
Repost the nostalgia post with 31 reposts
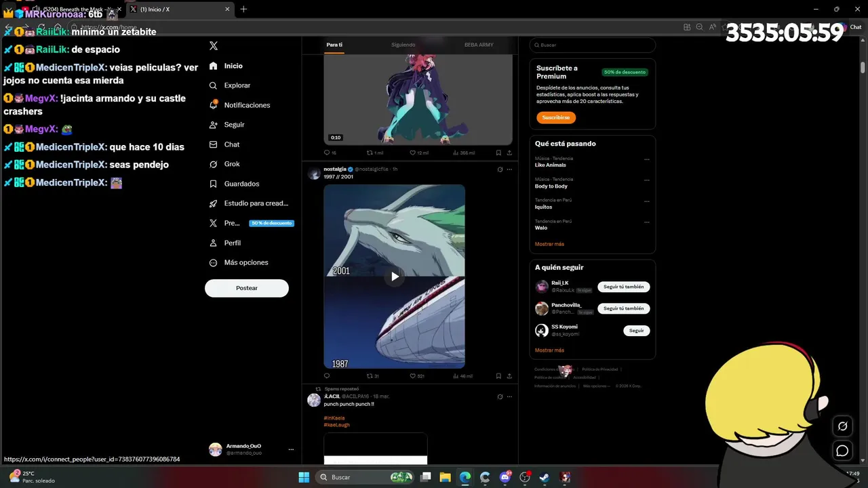pyautogui.click(x=373, y=375)
